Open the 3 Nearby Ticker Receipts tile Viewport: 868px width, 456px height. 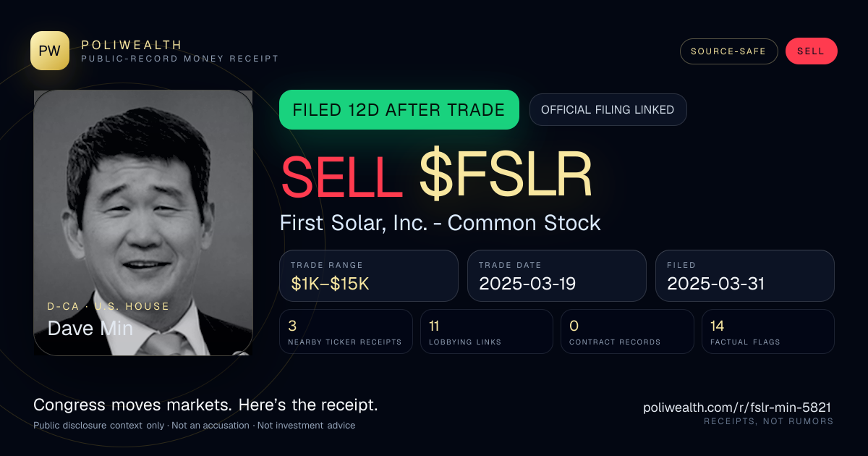coord(346,332)
